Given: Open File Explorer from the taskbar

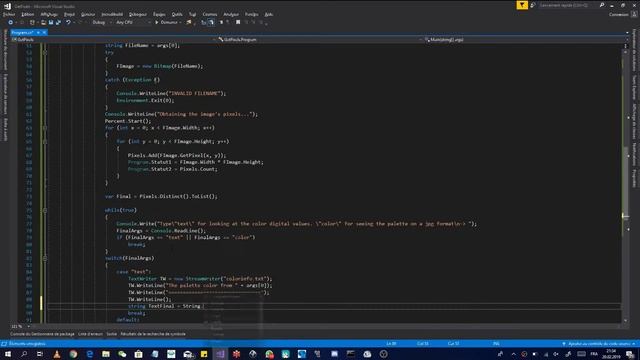Looking at the screenshot, I should [x=106, y=354].
